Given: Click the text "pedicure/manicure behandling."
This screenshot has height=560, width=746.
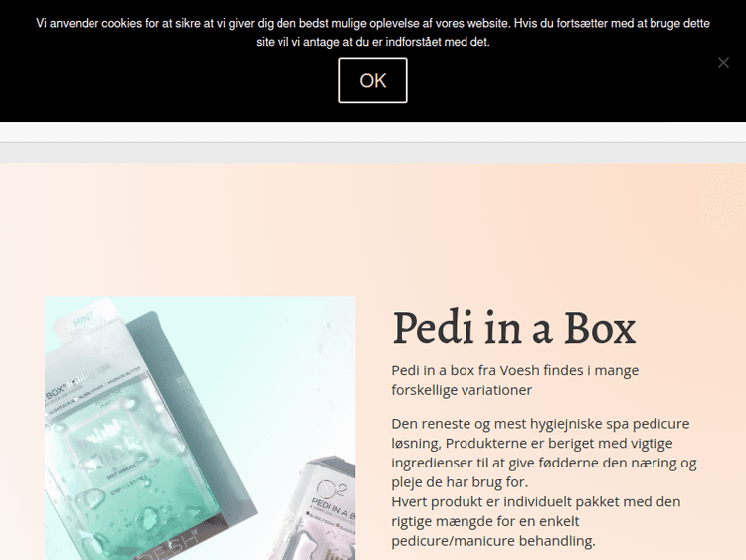Looking at the screenshot, I should click(493, 541).
